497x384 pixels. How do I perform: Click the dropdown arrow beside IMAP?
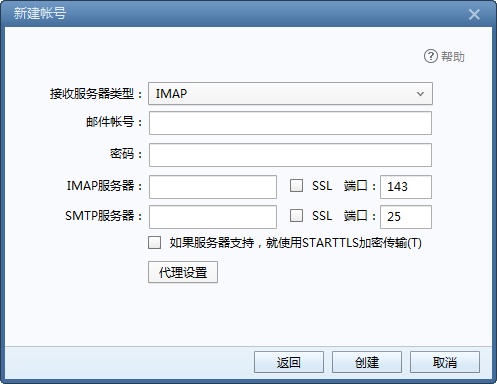coord(420,94)
